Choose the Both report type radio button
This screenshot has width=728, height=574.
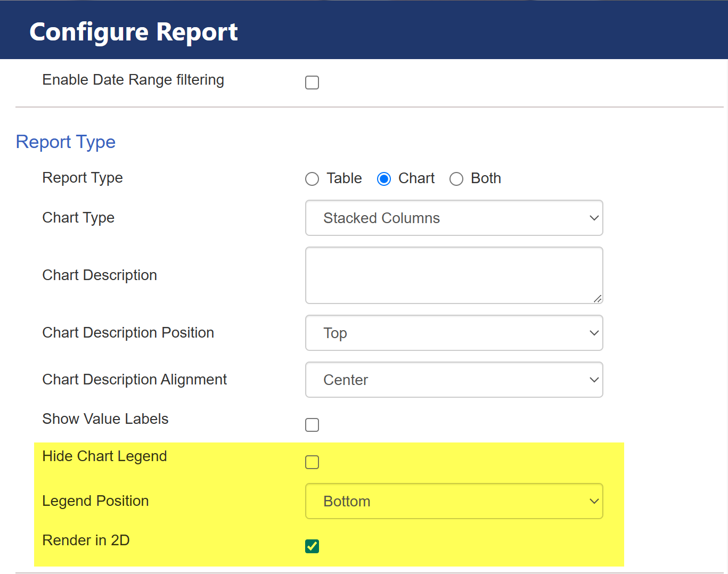click(456, 179)
